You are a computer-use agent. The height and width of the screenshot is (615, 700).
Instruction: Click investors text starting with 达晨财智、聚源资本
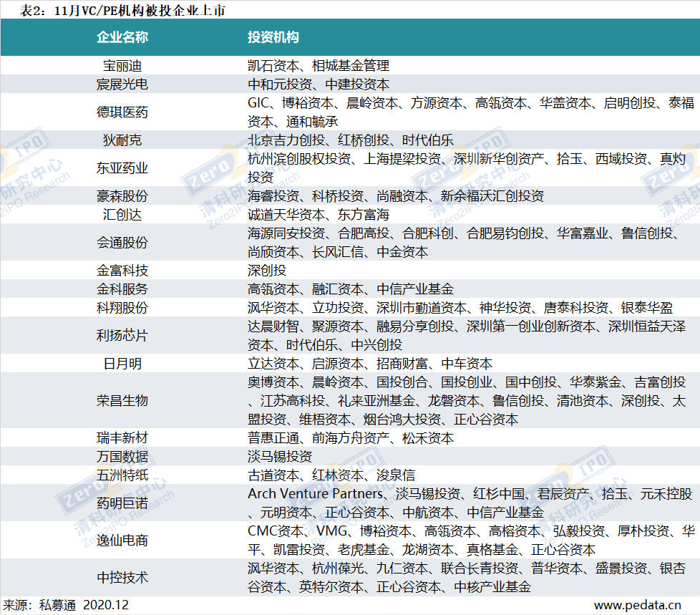click(467, 335)
